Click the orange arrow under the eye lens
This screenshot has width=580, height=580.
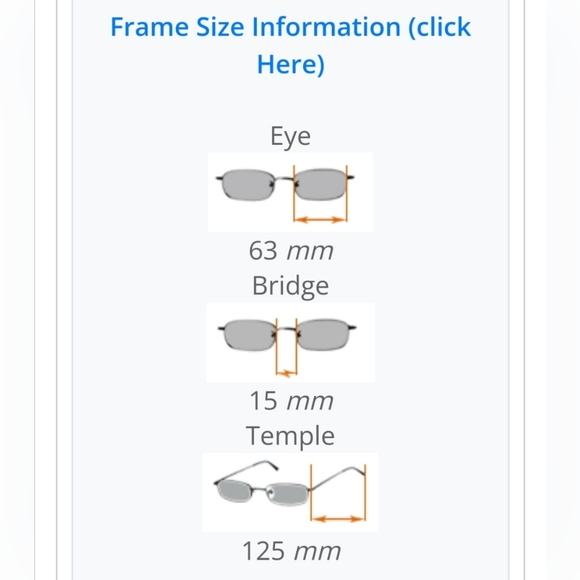tap(320, 220)
